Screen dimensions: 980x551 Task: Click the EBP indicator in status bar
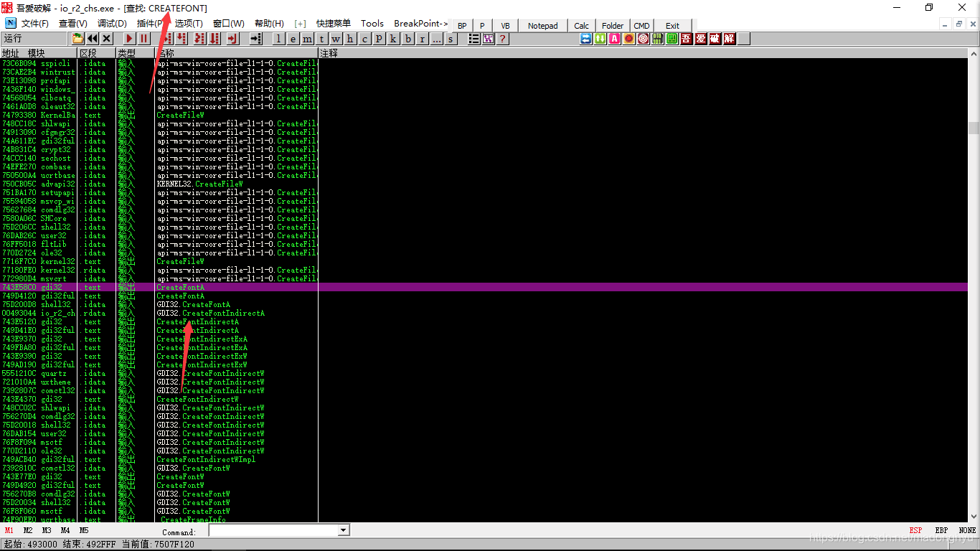coord(941,531)
